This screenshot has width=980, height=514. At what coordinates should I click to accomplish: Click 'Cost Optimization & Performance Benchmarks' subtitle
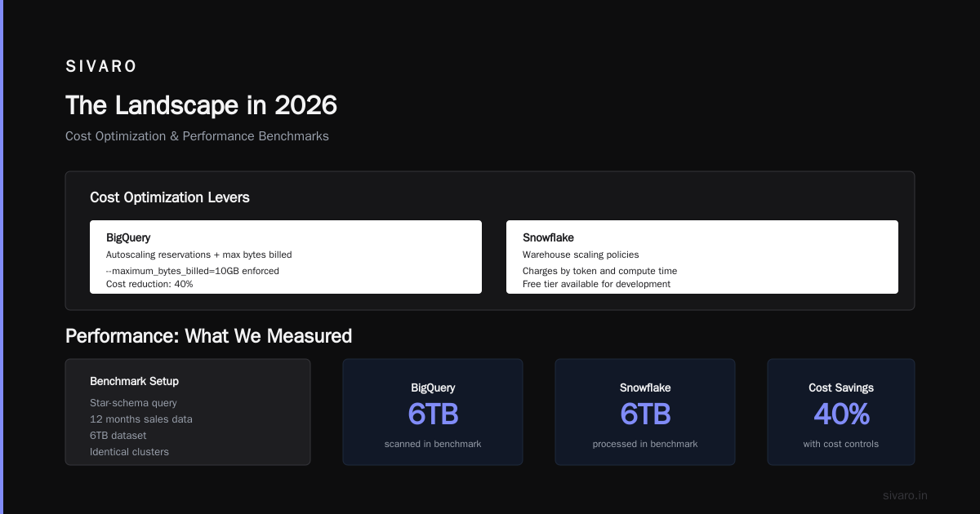197,136
